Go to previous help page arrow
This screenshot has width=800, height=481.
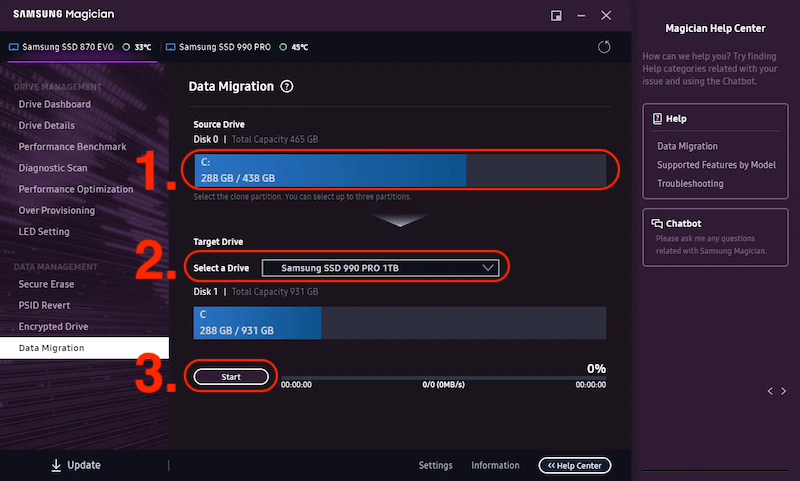click(770, 390)
